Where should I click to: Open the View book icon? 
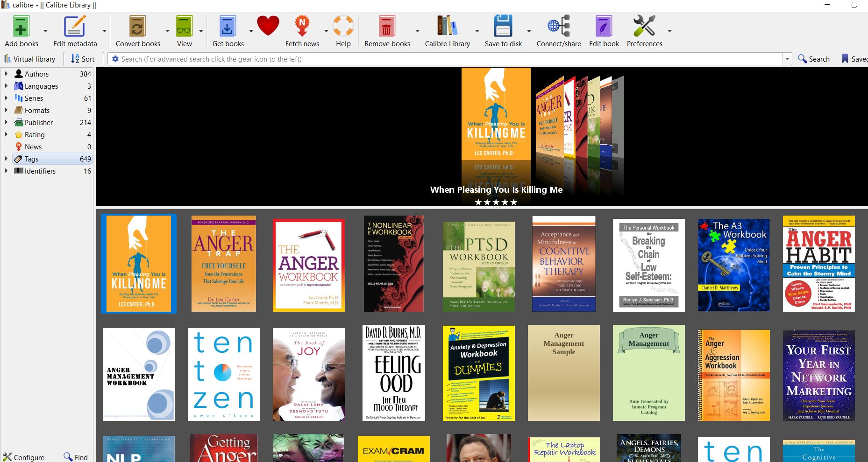[x=184, y=26]
